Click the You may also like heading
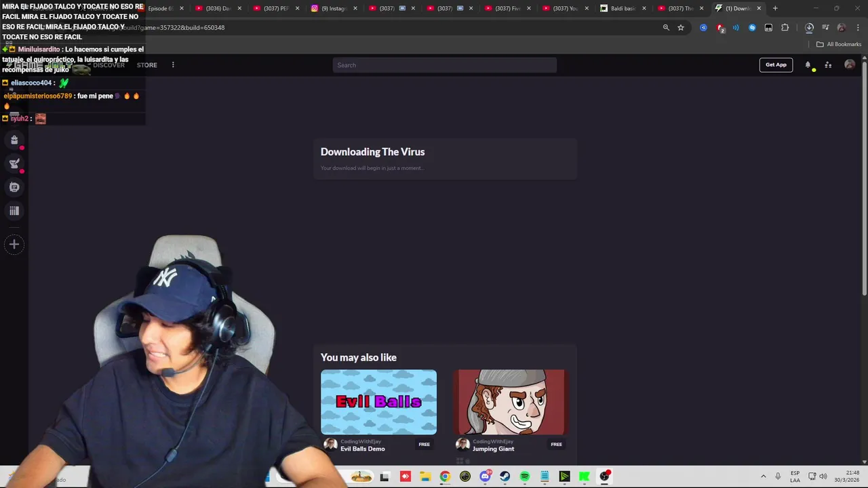The width and height of the screenshot is (868, 488). [358, 357]
